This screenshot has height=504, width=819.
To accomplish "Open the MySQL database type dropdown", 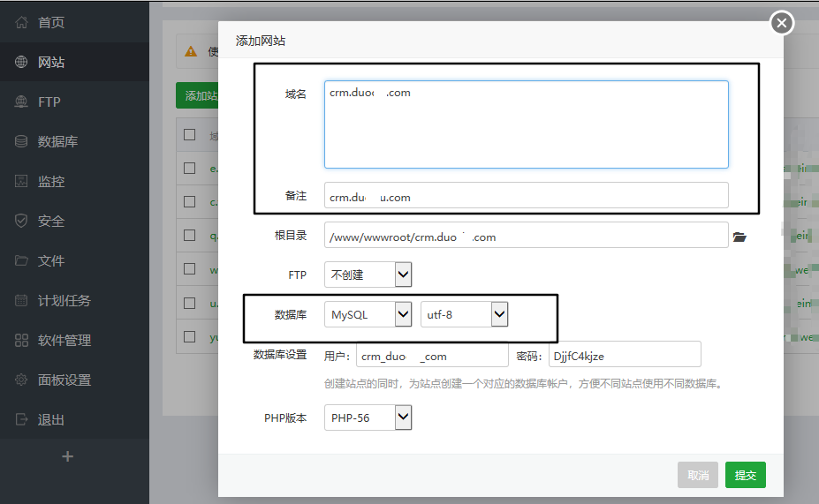I will point(368,314).
